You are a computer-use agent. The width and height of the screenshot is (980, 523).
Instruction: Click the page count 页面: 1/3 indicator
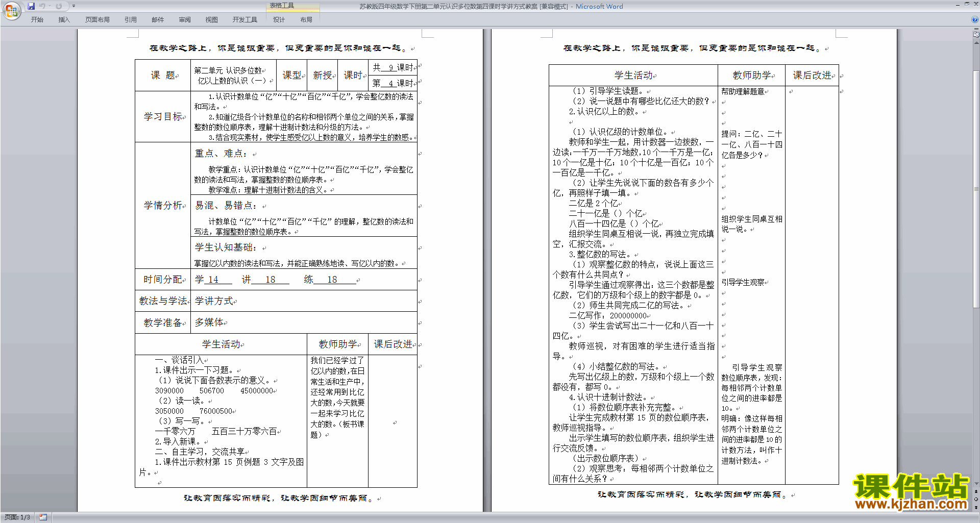coord(17,517)
